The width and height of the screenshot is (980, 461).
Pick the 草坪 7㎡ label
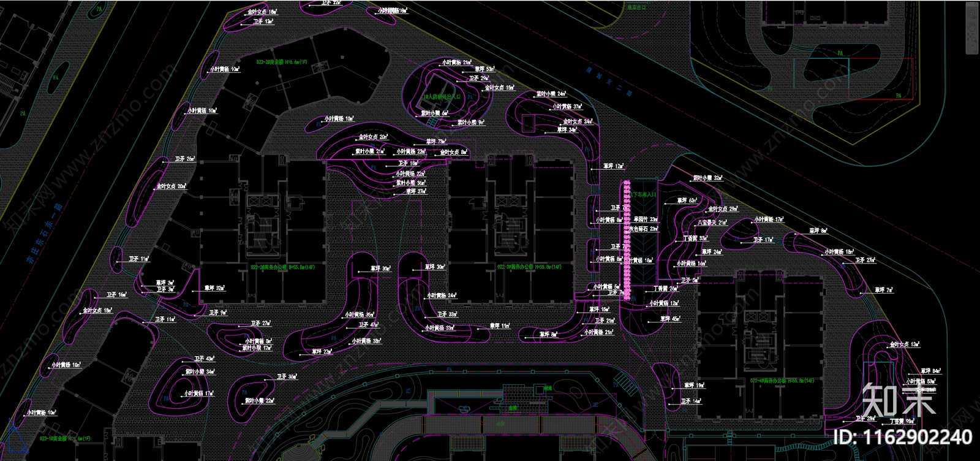pos(884,290)
